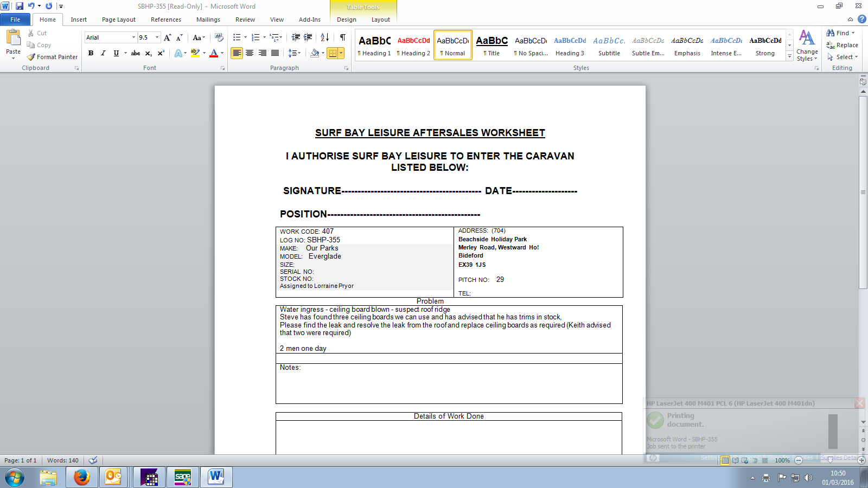Open the Select dropdown in Editing group
Viewport: 868px width, 488px height.
click(x=843, y=57)
